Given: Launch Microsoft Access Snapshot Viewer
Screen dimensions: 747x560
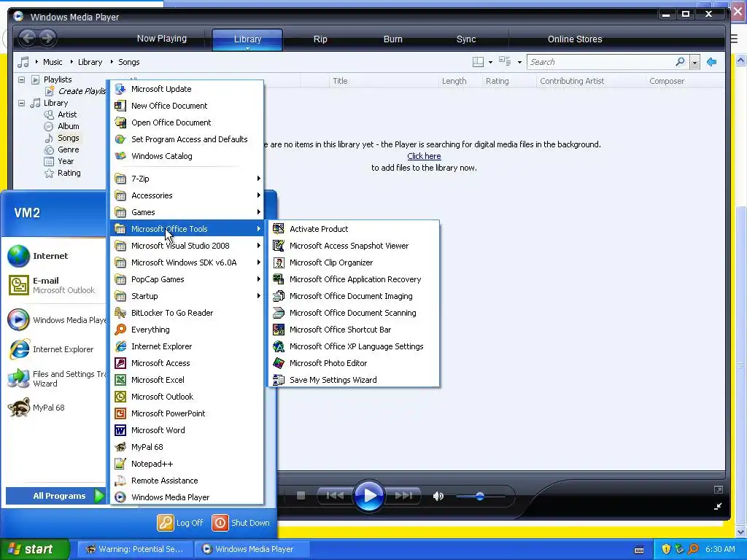Looking at the screenshot, I should [x=354, y=246].
